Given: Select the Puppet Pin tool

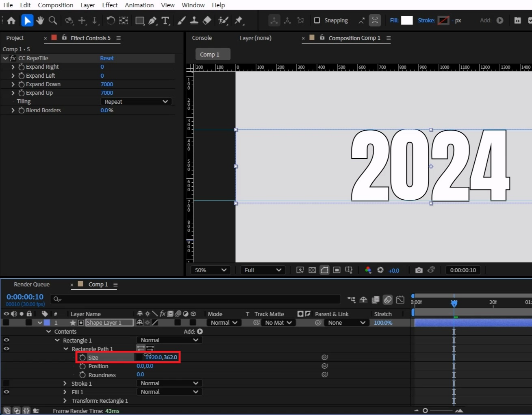Looking at the screenshot, I should click(x=239, y=20).
